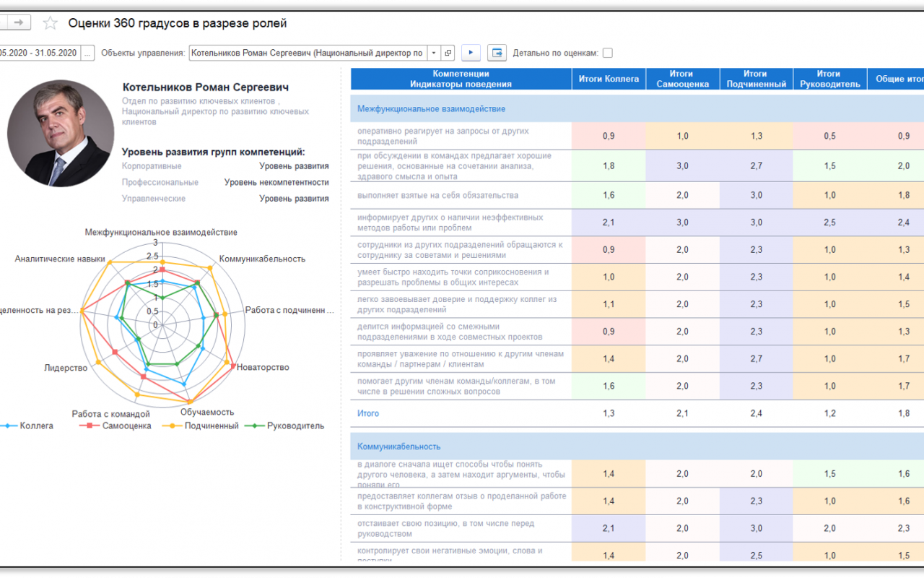Select the Итоги Самооценка column header
This screenshot has height=578, width=924.
[681, 79]
